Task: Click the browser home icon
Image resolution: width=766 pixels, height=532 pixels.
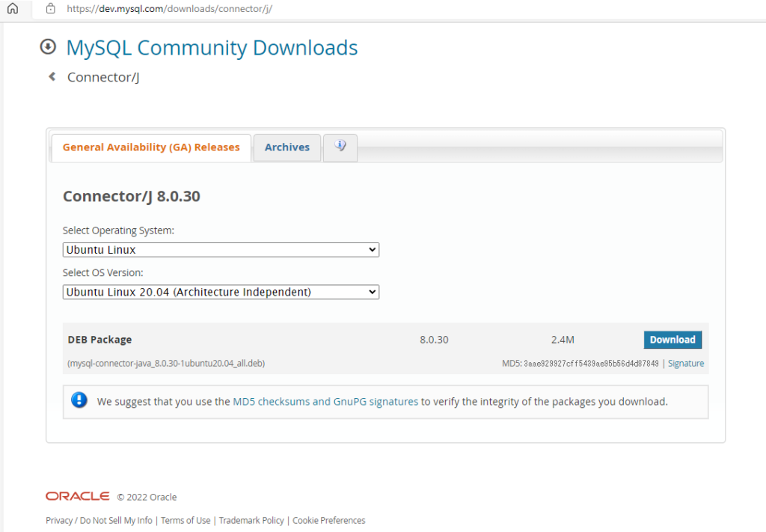Action: pos(10,10)
